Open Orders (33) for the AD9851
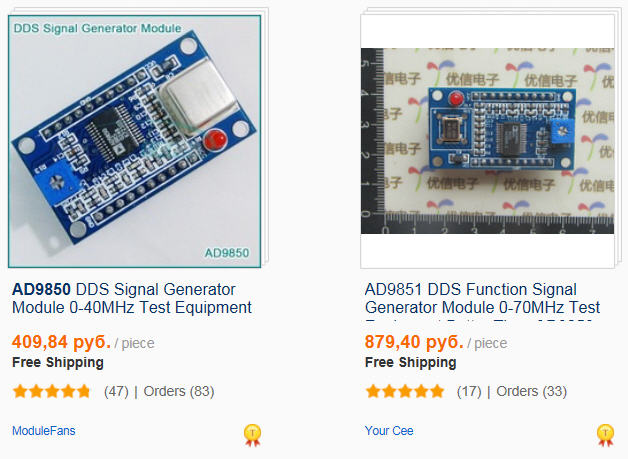The image size is (628, 459). 532,391
